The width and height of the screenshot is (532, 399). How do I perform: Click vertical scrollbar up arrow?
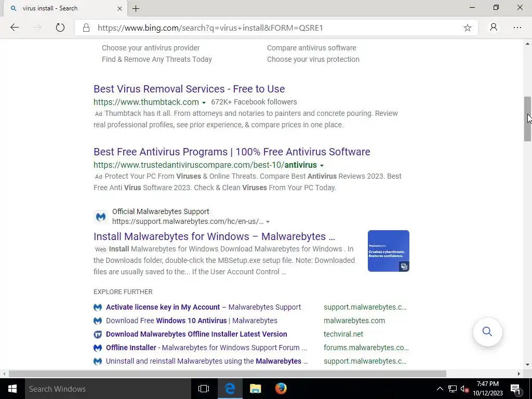pos(527,44)
